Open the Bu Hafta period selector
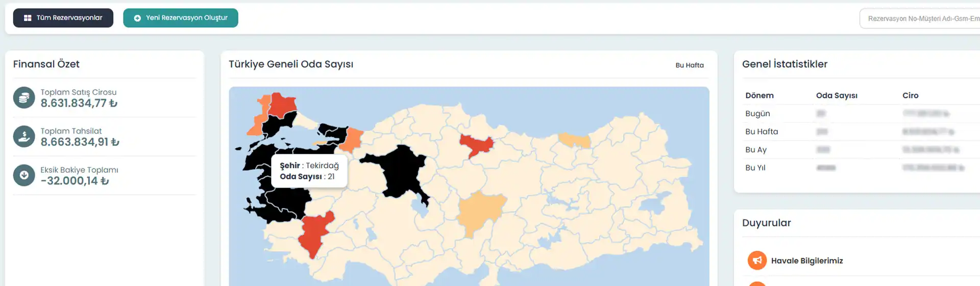 click(x=689, y=65)
